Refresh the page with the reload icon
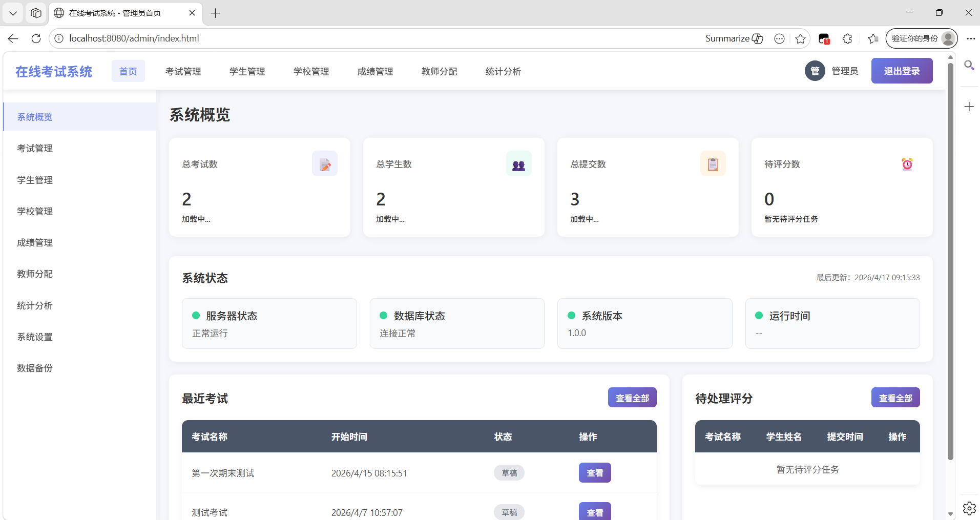980x520 pixels. click(36, 38)
